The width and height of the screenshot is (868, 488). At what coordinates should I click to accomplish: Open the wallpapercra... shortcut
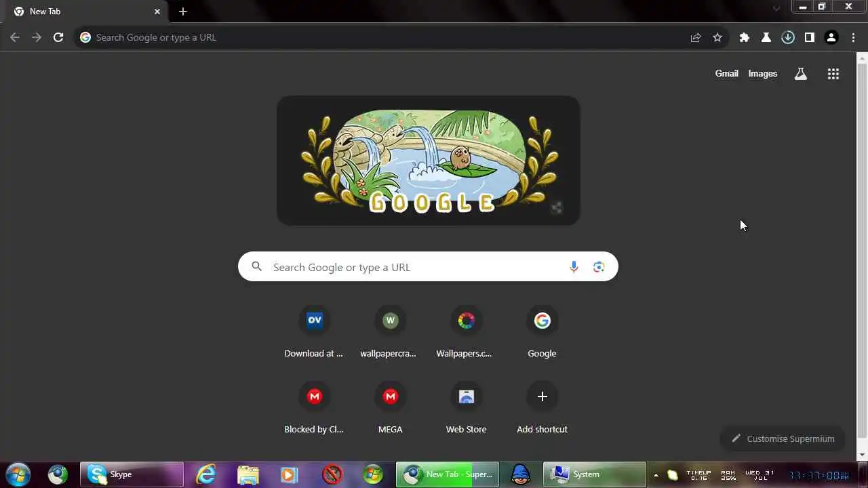pos(390,331)
